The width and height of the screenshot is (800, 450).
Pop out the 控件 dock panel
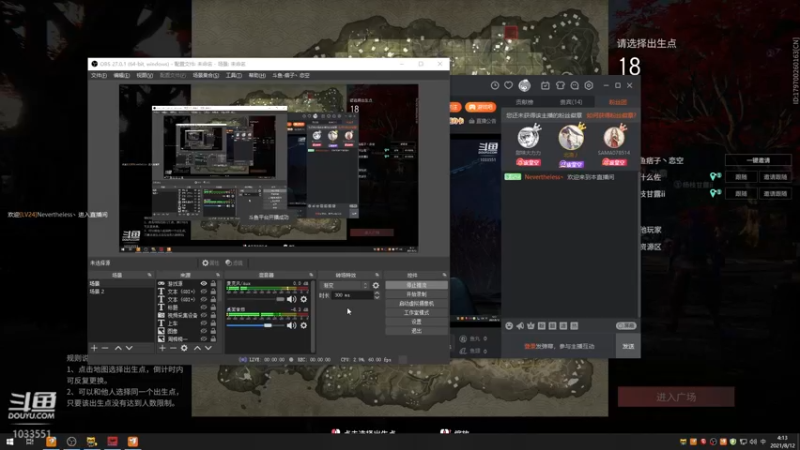coord(444,276)
